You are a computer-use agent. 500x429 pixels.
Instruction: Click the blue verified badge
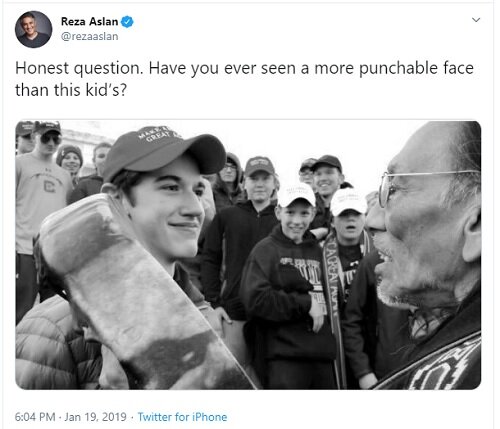(127, 22)
